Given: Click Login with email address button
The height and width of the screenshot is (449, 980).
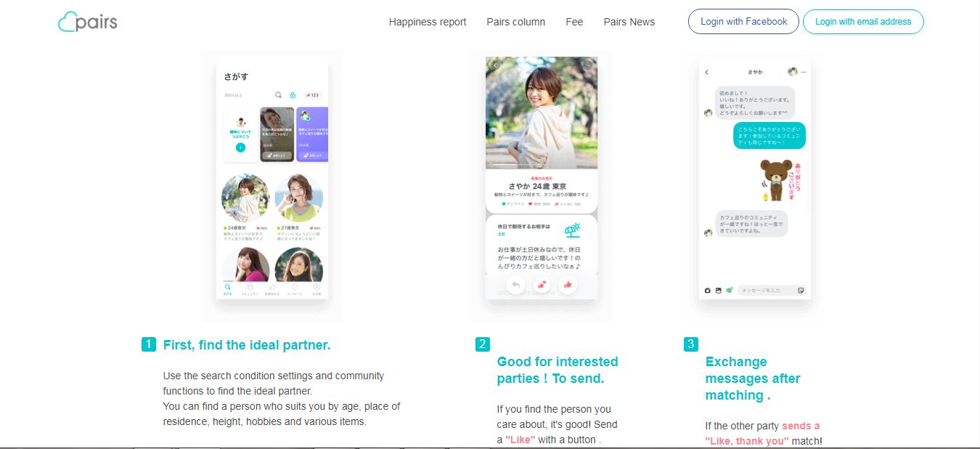Looking at the screenshot, I should pyautogui.click(x=863, y=22).
